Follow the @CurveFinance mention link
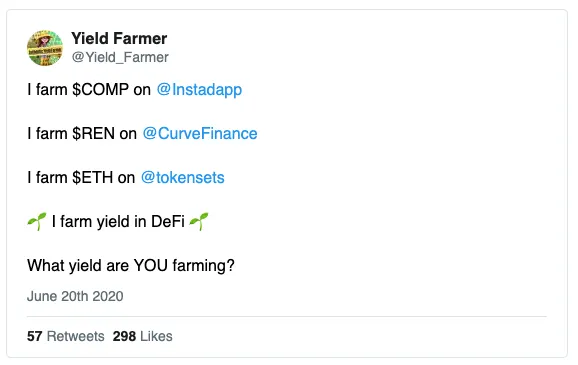578x365 pixels. [x=200, y=133]
